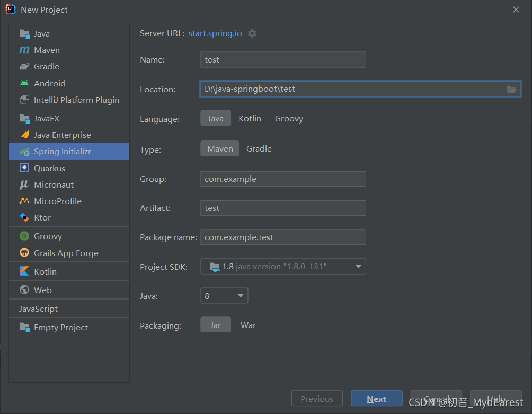Click the Package name field
Viewport: 532px width, 414px height.
point(283,237)
